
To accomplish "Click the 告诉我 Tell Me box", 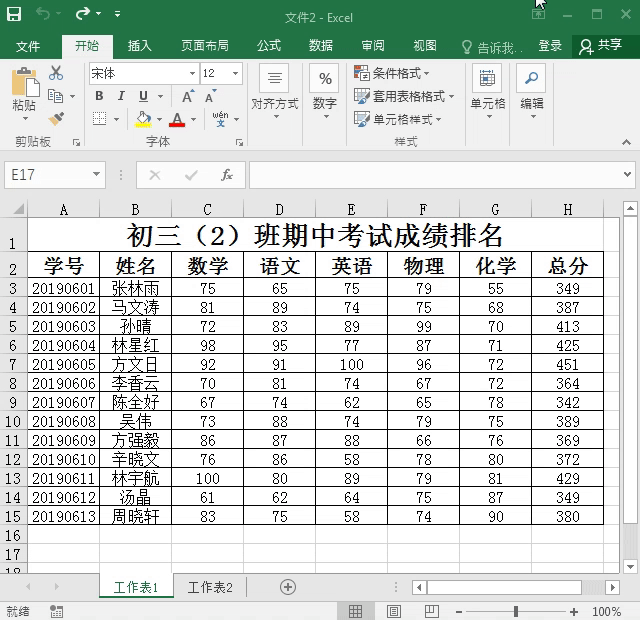I will click(492, 47).
